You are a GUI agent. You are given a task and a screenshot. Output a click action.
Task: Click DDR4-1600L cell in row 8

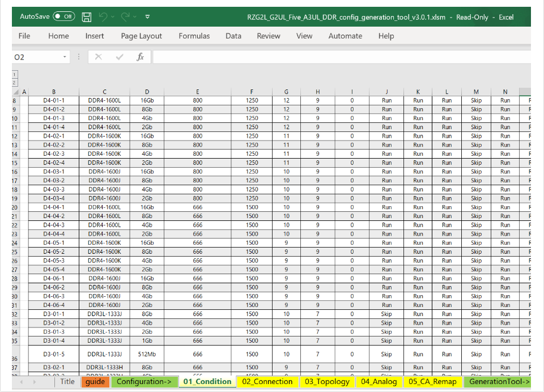click(104, 101)
